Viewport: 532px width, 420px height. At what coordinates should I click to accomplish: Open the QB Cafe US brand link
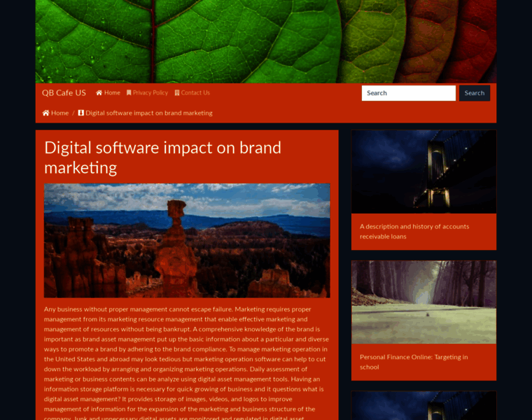click(64, 93)
